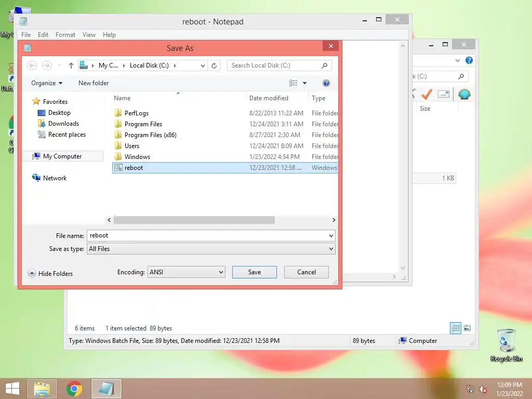This screenshot has height=399, width=532.
Task: Click the network icon in the system tray
Action: [470, 389]
